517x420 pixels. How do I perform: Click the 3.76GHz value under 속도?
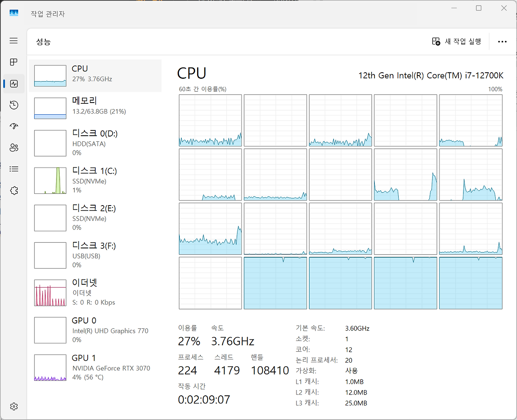233,341
